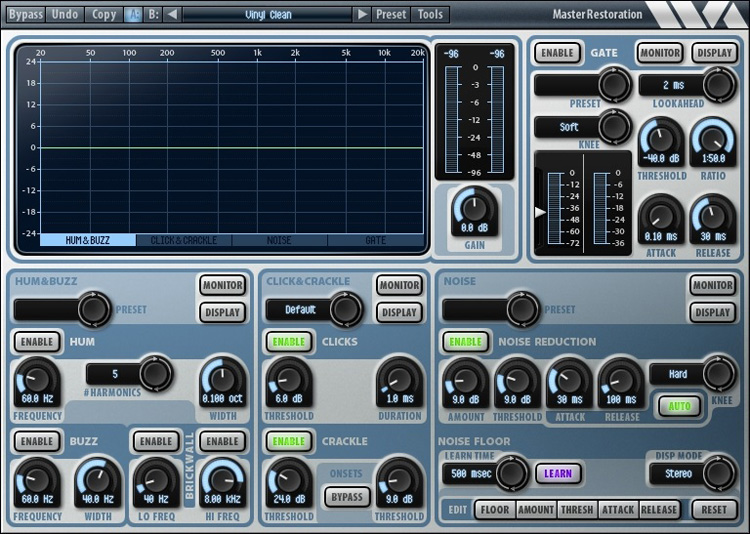
Task: Click the output GAIN knob
Action: pos(474,209)
